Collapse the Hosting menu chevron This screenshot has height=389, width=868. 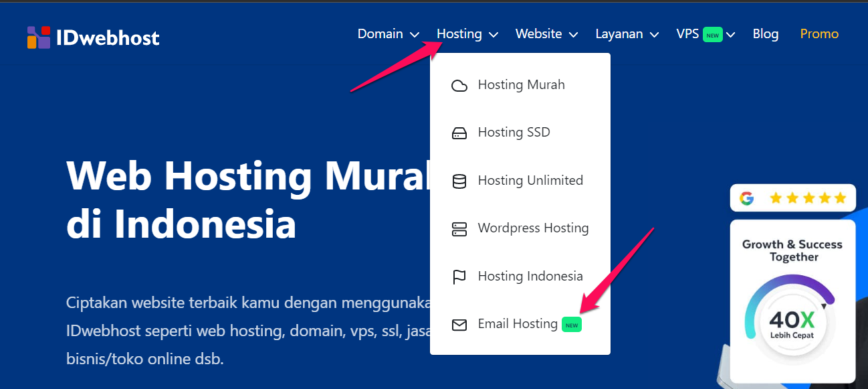click(494, 35)
